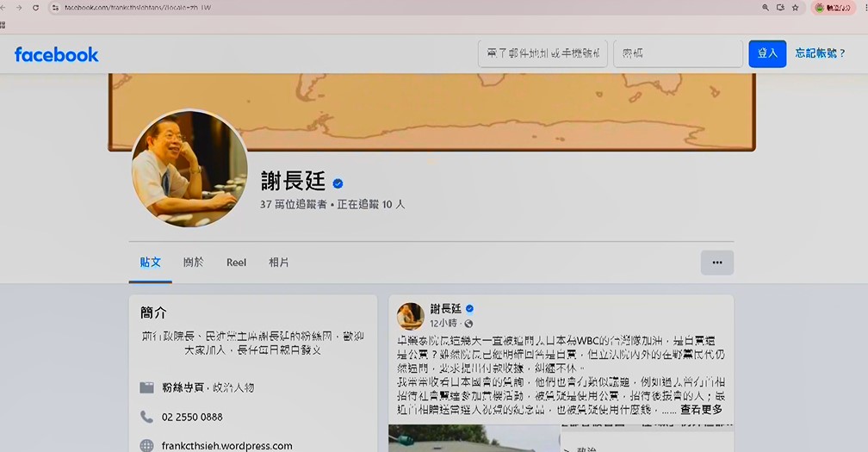This screenshot has width=868, height=452.
Task: Click the browser back arrow
Action: [x=3, y=8]
